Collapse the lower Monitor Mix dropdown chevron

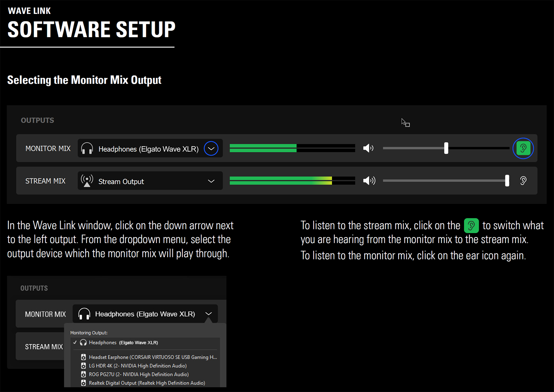coord(208,314)
